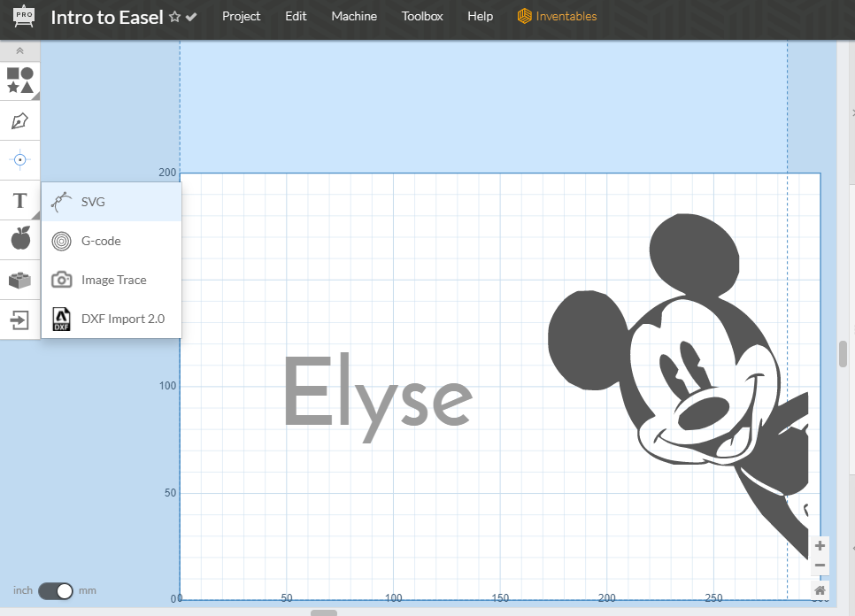855x616 pixels.
Task: Click the Image Trace camera icon
Action: click(62, 280)
